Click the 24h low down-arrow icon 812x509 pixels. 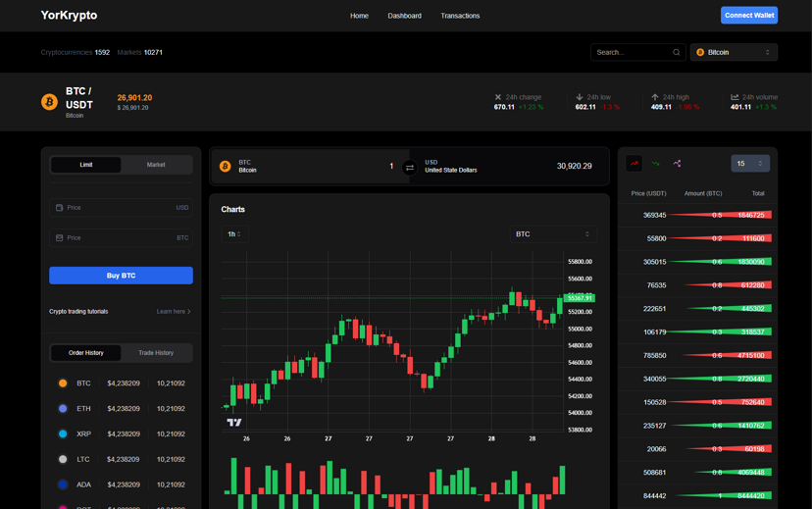pyautogui.click(x=580, y=97)
